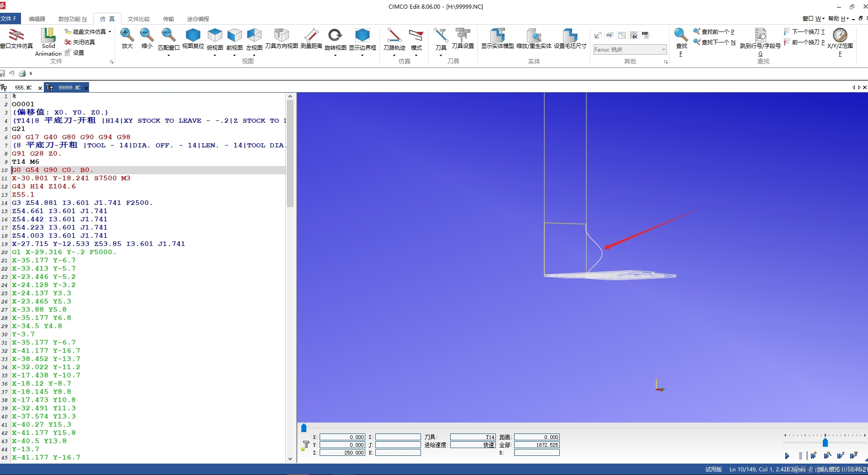Start simulation with the play button
The height and width of the screenshot is (475, 868).
(787, 455)
